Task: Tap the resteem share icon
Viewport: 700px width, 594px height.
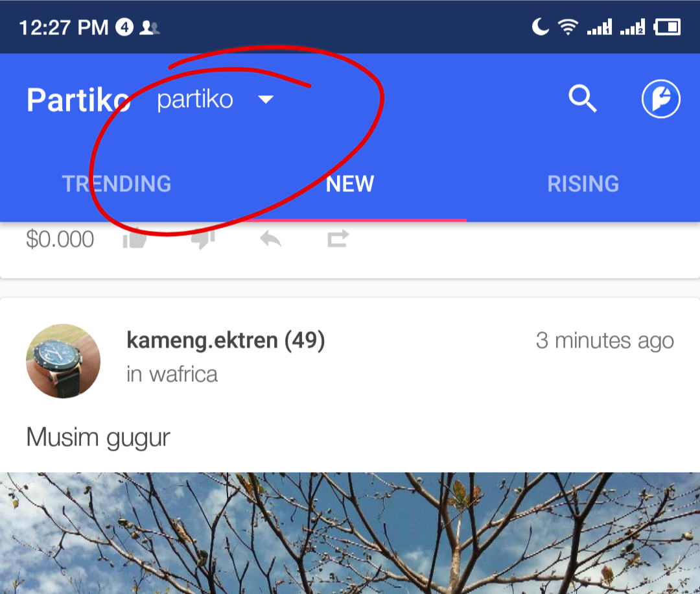Action: pyautogui.click(x=338, y=239)
